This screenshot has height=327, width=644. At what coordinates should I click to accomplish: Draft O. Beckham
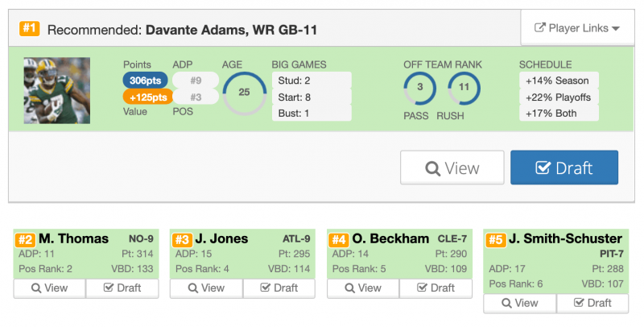pyautogui.click(x=436, y=288)
